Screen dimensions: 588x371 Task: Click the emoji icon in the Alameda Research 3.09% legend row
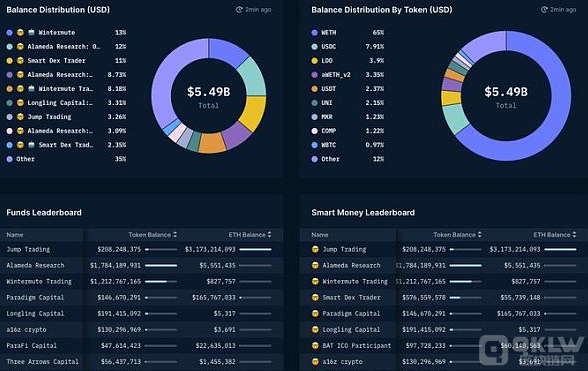click(20, 131)
